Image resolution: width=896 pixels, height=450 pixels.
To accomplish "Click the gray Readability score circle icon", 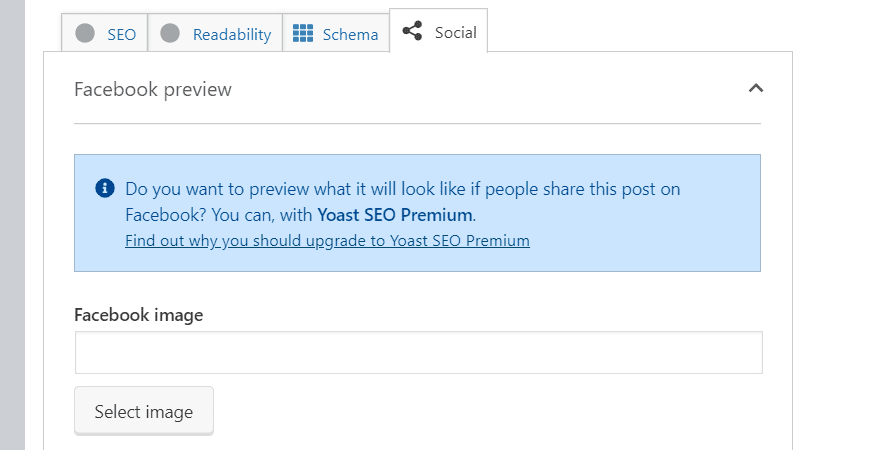I will point(170,33).
